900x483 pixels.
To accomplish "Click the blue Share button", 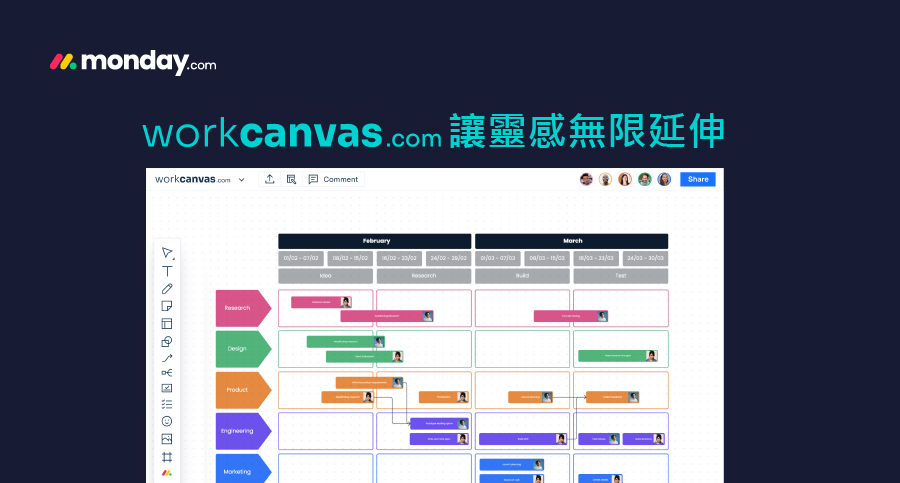I will (698, 179).
